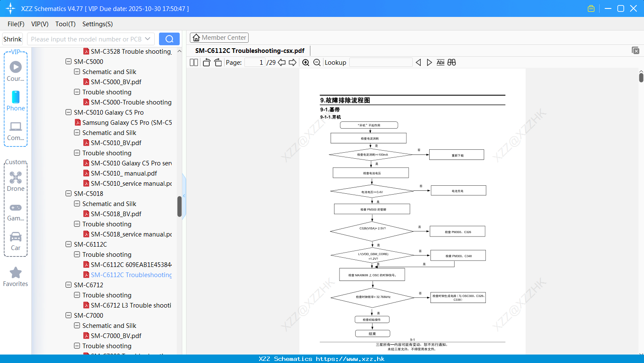This screenshot has width=644, height=363.
Task: Open SM-C5010 Galaxy C5 Pro service file
Action: (131, 163)
